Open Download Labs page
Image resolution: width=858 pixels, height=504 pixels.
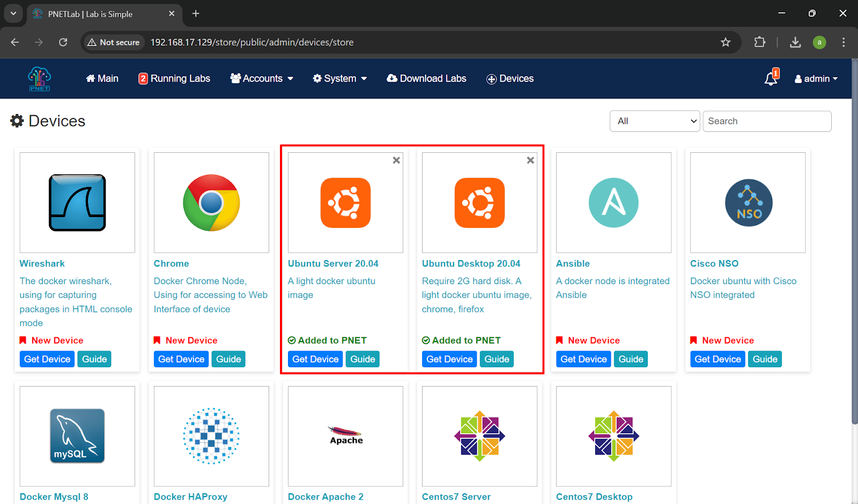click(x=426, y=78)
